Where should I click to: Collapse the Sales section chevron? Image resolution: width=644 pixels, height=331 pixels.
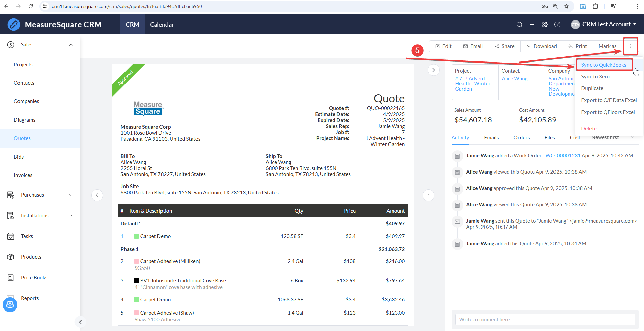click(71, 45)
